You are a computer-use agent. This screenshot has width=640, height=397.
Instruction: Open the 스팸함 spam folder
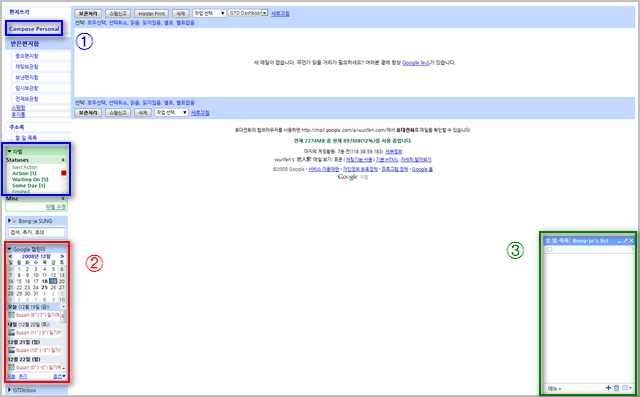[18, 108]
